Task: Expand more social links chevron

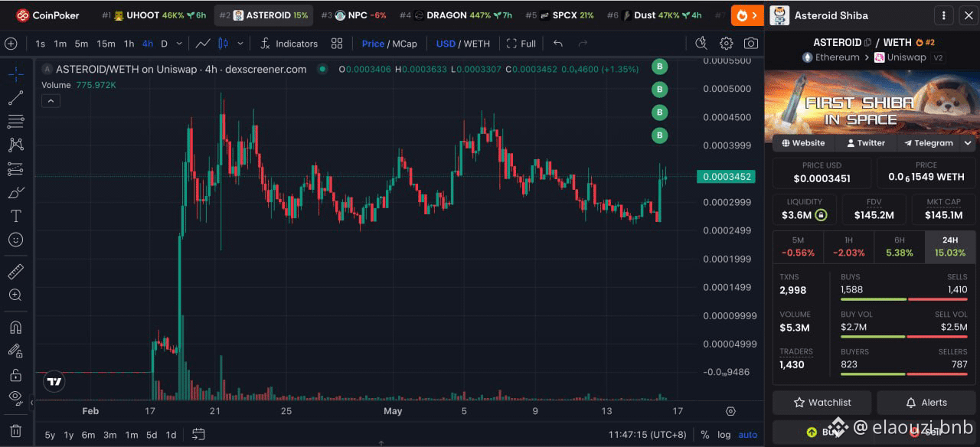Action: (x=968, y=143)
